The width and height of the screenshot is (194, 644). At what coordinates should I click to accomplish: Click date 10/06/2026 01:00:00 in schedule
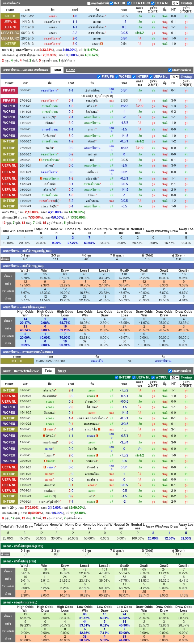click(x=50, y=361)
